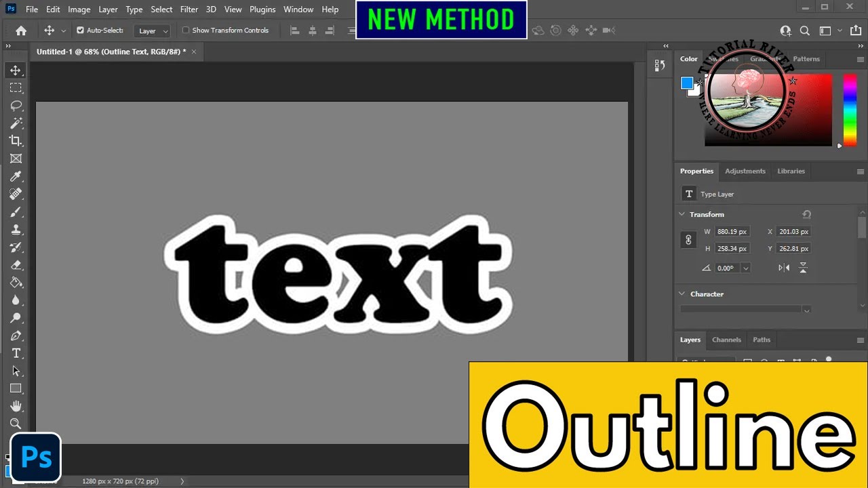Select the Eraser tool
The width and height of the screenshot is (868, 488).
coord(16,265)
